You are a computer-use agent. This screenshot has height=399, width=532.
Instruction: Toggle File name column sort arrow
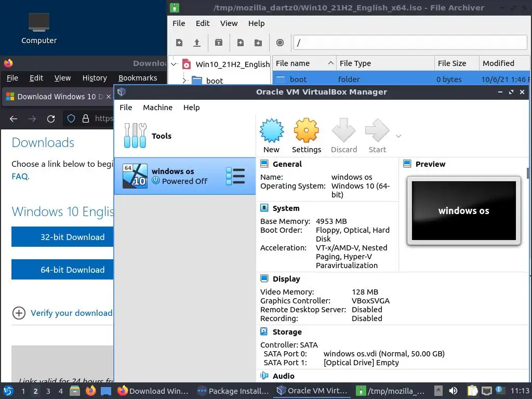(x=331, y=63)
